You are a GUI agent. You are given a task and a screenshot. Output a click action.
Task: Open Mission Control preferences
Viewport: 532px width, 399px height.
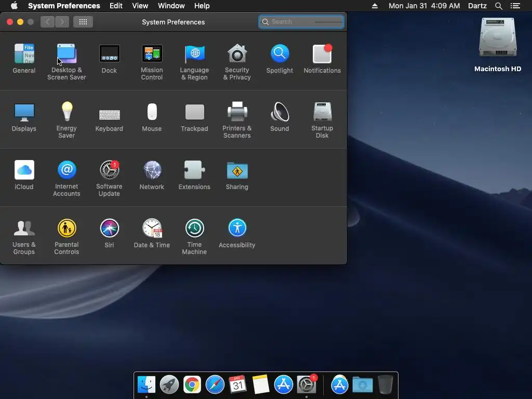[152, 61]
